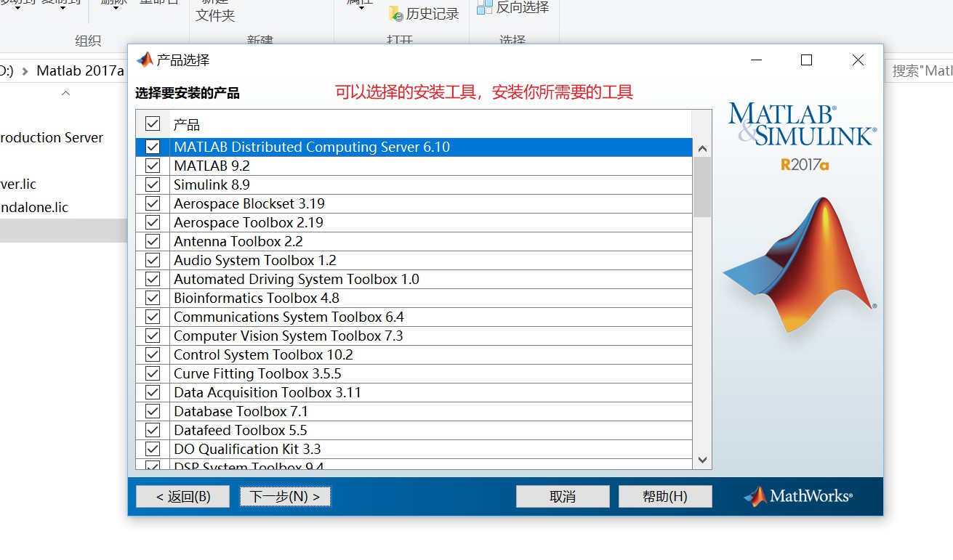Screen dimensions: 953x560
Task: Click the Next (下一步) button
Action: pos(285,496)
